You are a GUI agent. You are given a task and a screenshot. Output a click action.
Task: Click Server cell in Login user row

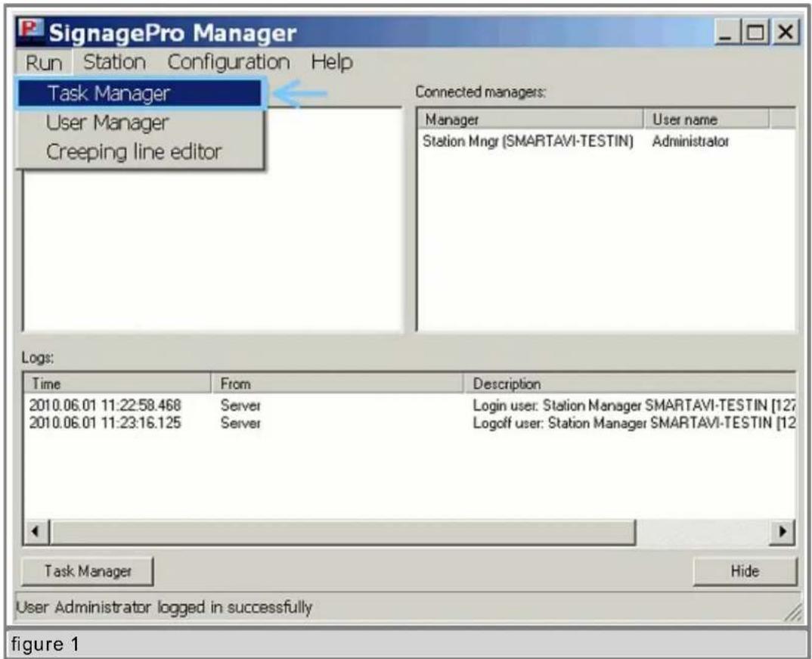click(240, 405)
